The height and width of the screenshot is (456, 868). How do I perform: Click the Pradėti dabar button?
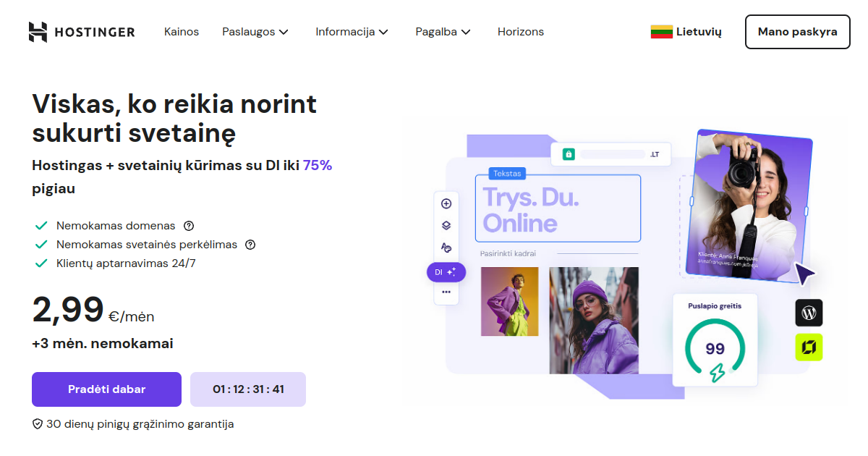[106, 389]
